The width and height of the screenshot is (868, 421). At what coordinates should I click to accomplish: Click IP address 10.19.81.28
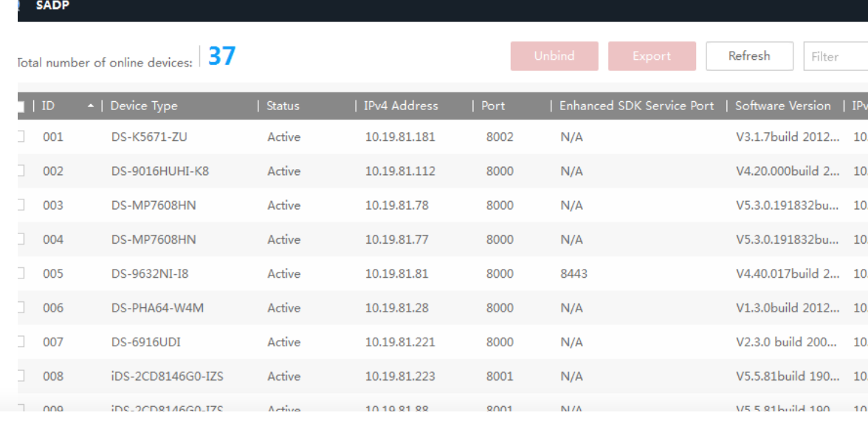click(396, 308)
